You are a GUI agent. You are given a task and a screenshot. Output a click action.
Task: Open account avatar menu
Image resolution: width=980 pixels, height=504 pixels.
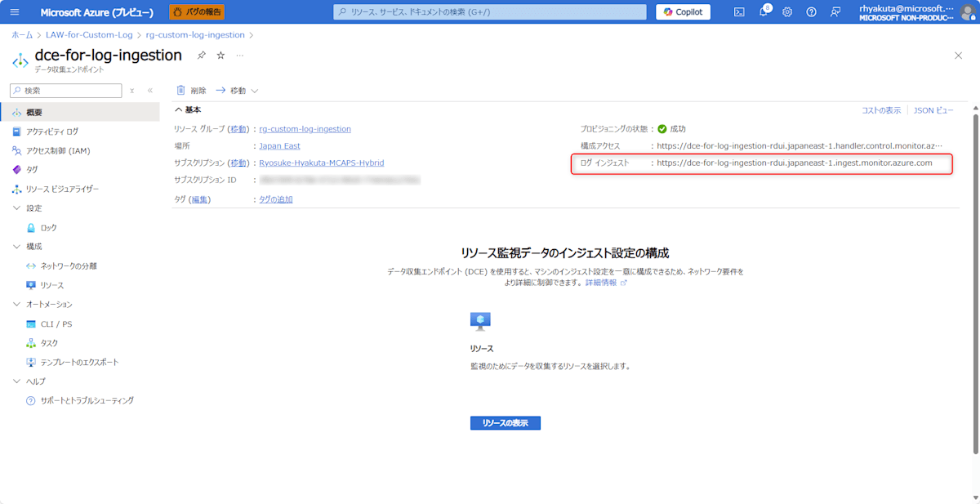tap(968, 12)
